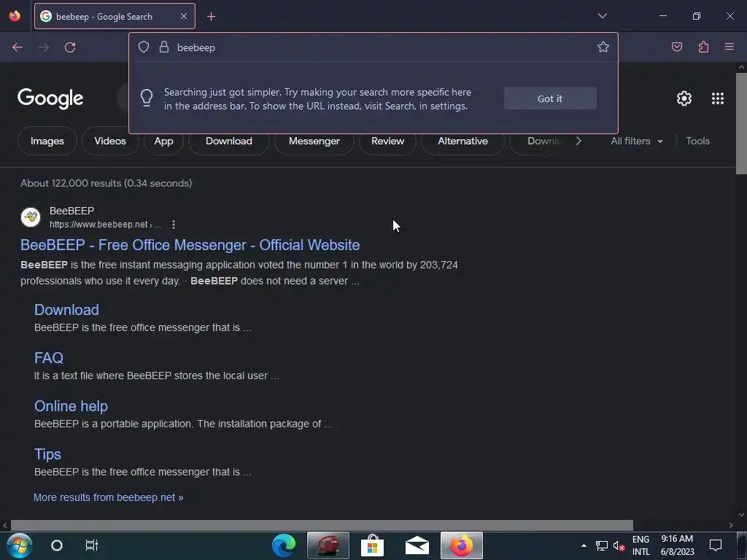
Task: Open the Online help sitelink
Action: tap(71, 406)
